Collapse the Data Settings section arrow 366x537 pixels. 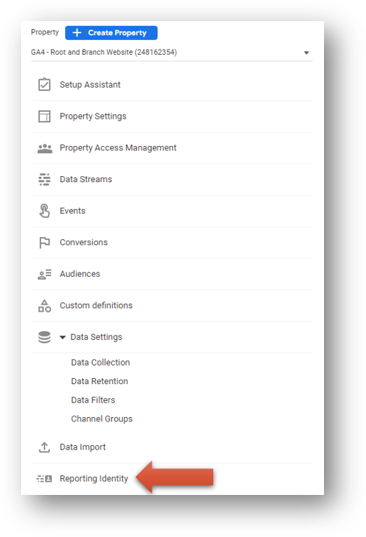(62, 337)
